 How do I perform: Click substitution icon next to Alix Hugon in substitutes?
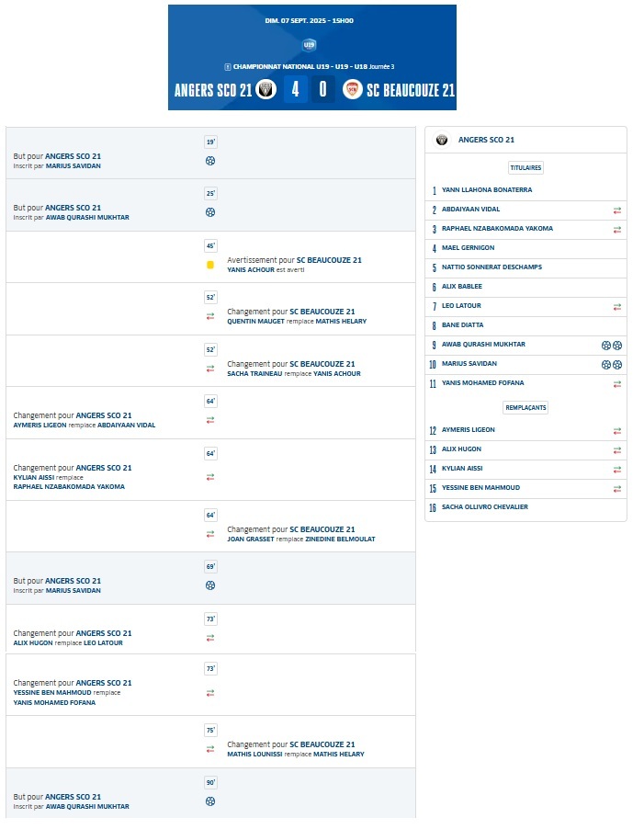617,450
